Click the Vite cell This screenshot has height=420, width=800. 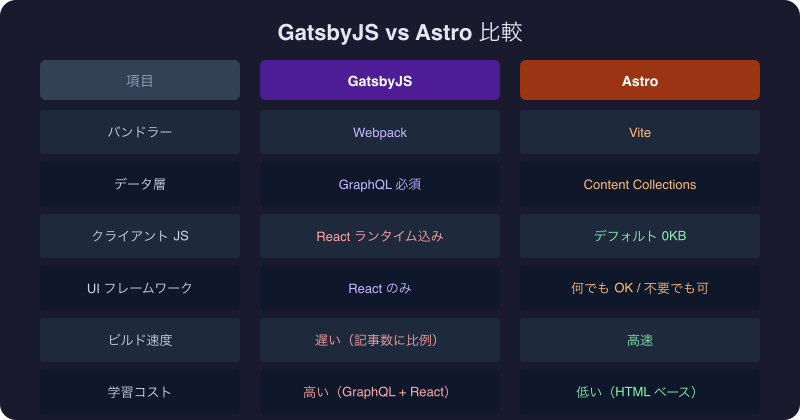(640, 132)
